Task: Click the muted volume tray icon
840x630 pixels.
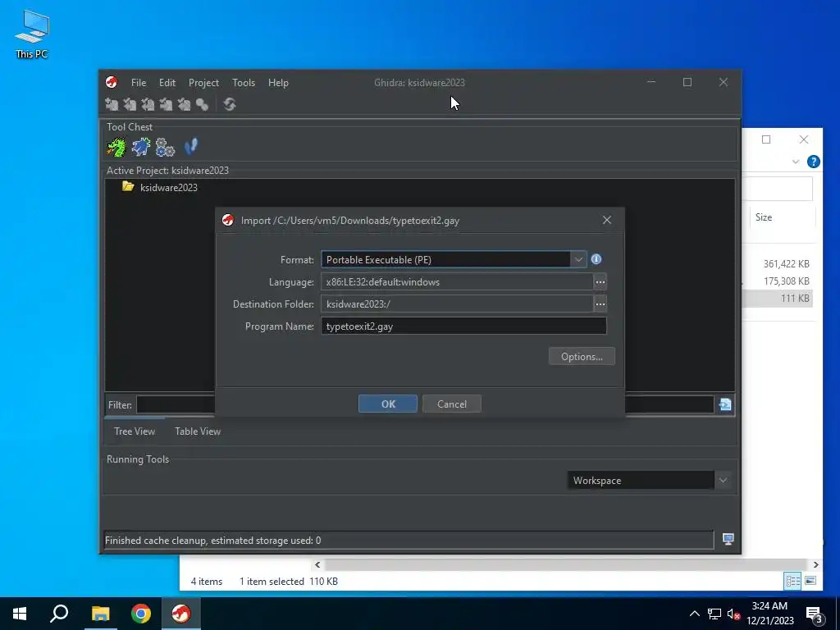Action: (733, 614)
